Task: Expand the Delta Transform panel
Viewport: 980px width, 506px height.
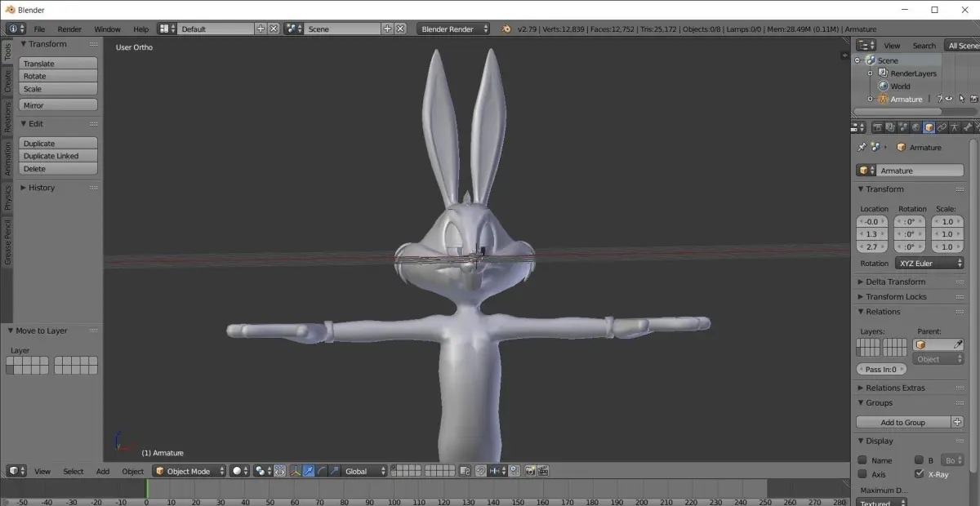Action: pos(895,282)
